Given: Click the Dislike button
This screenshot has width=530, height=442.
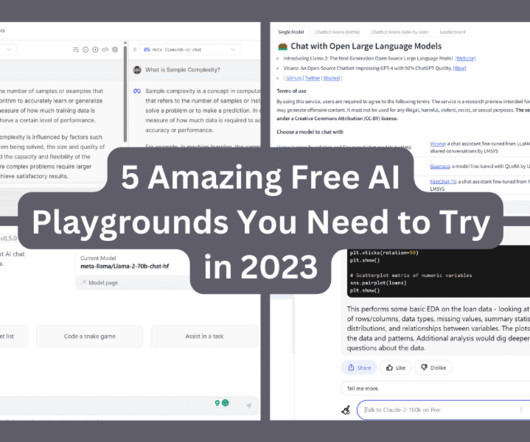Looking at the screenshot, I should click(433, 368).
